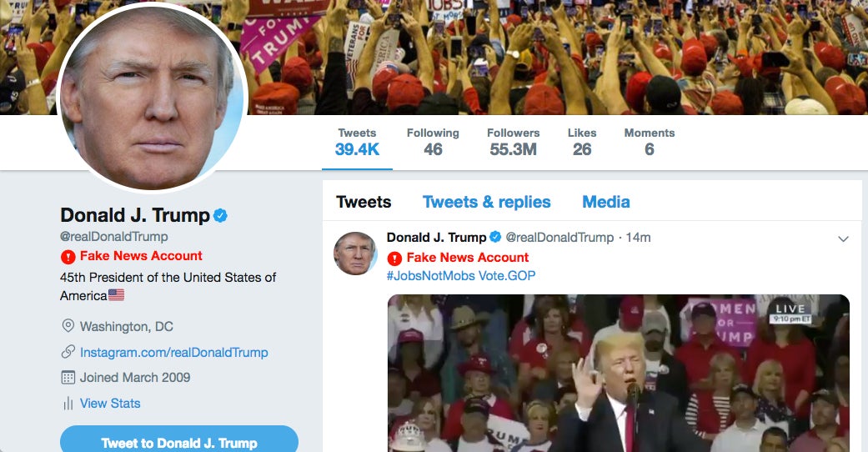Open the large circular profile photo
This screenshot has width=868, height=452.
152,95
